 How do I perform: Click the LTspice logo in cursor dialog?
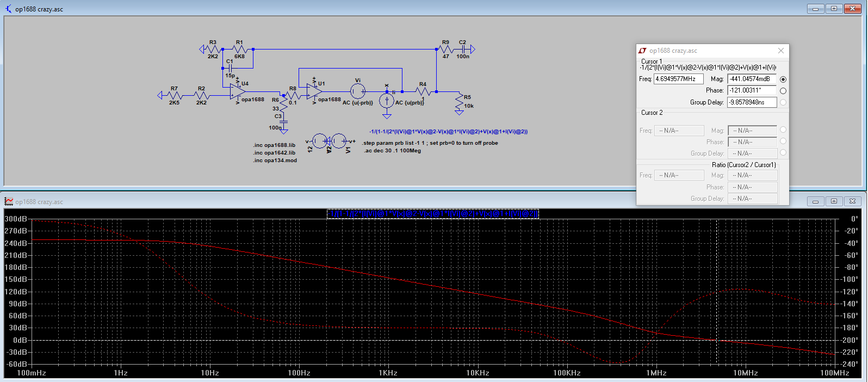[x=642, y=51]
